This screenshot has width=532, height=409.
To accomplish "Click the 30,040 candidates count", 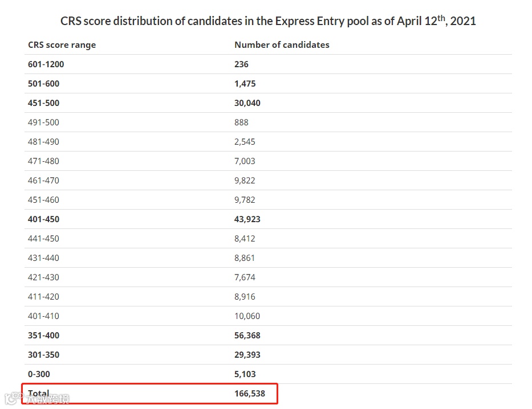I will point(247,103).
